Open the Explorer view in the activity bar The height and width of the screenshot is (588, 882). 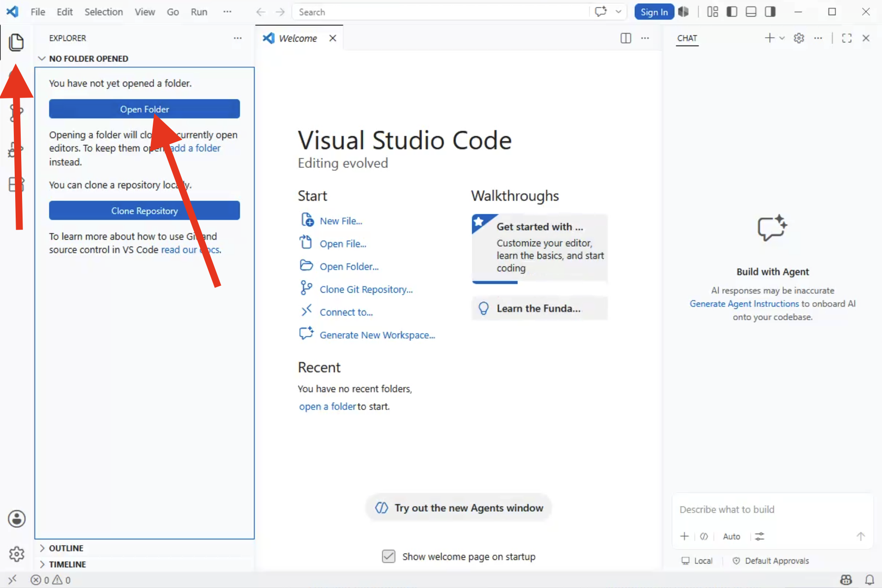17,42
